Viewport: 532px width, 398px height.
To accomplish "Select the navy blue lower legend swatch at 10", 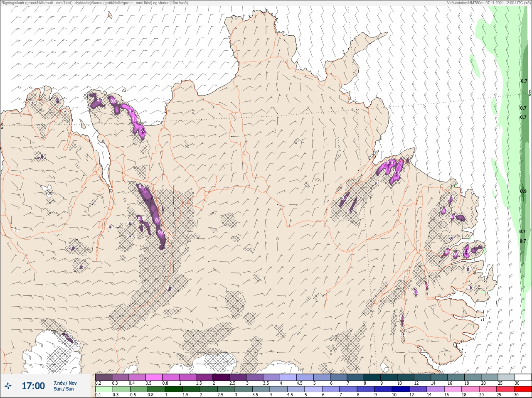I will point(401,389).
